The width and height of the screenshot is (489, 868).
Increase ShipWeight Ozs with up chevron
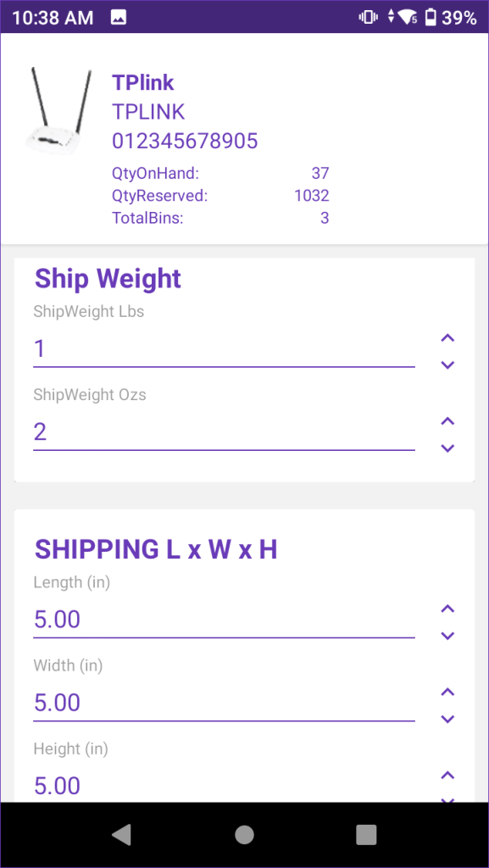447,422
